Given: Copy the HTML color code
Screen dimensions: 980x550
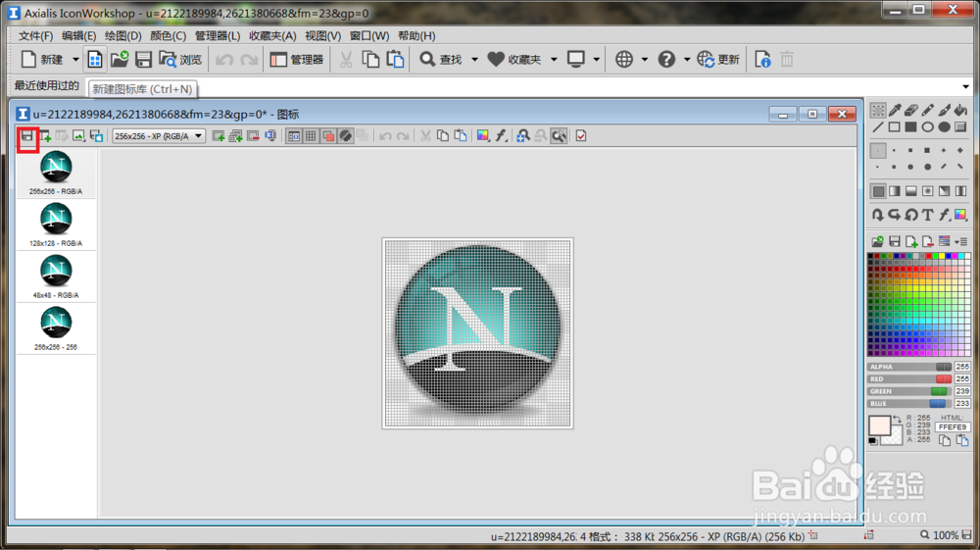Looking at the screenshot, I should tap(945, 440).
